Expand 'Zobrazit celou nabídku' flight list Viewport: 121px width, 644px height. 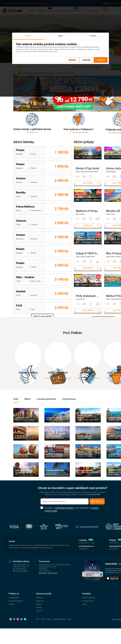(42, 316)
